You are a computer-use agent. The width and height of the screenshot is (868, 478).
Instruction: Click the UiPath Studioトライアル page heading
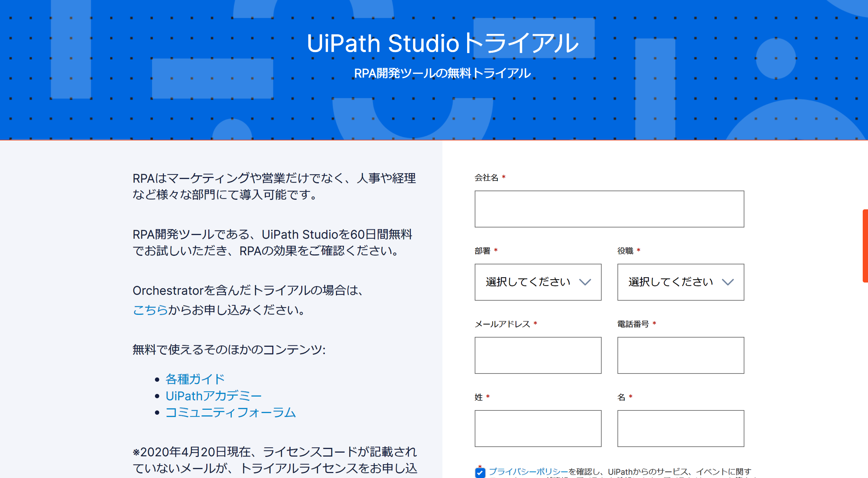[442, 43]
